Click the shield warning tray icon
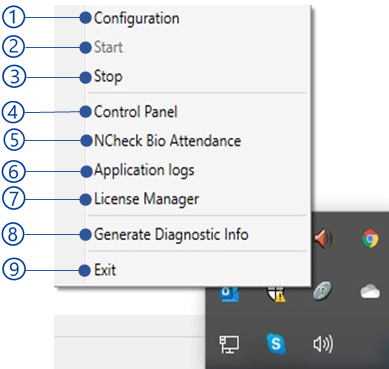Image resolution: width=389 pixels, height=369 pixels. 276,294
